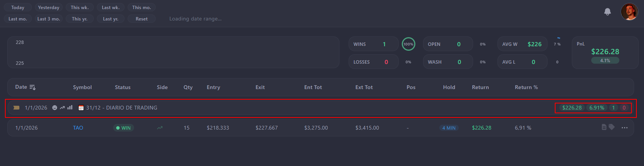The width and height of the screenshot is (644, 166).
Task: Open the loading date range field
Action: [x=196, y=19]
